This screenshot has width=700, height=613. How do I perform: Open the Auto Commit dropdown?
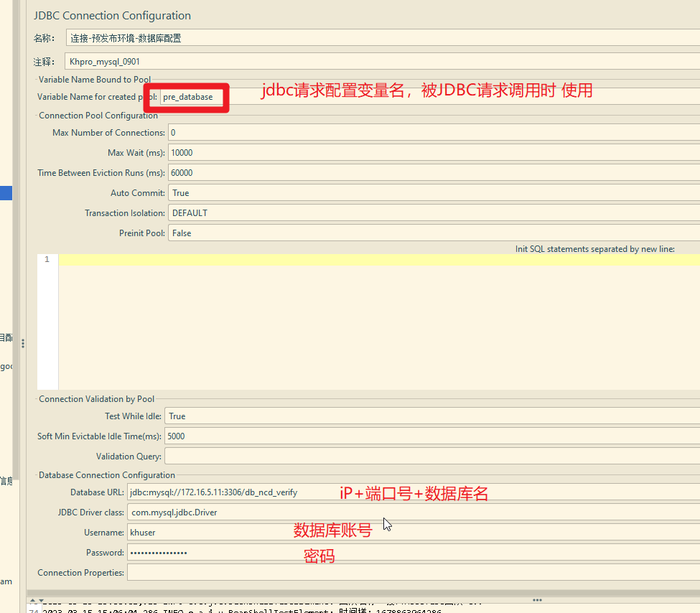434,193
